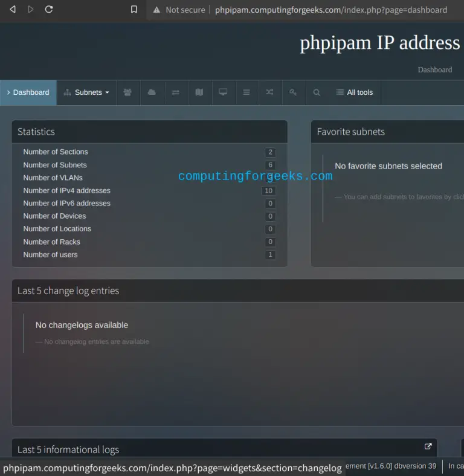Open the exchange arrows icon in navbar

(175, 92)
